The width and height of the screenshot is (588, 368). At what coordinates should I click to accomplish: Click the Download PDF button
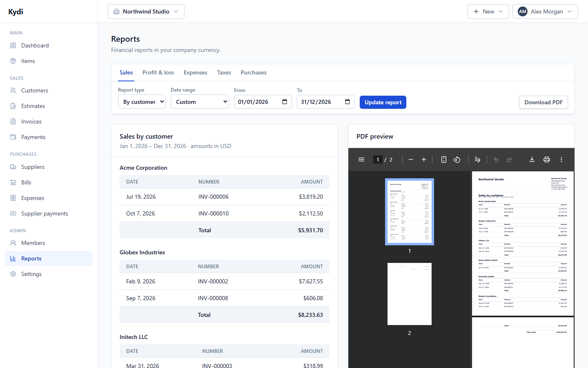pos(543,102)
